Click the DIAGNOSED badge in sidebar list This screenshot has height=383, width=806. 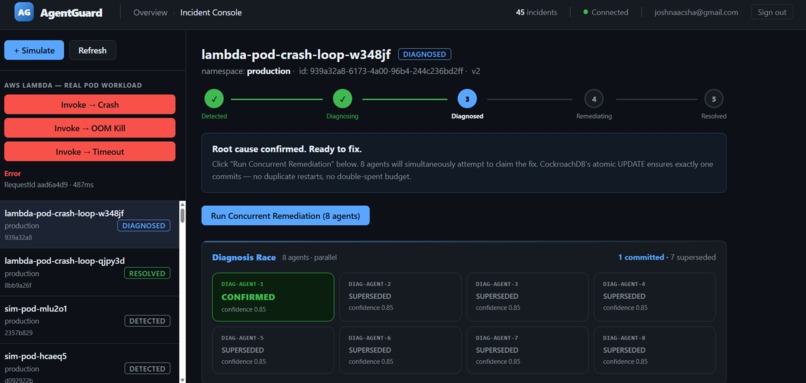(144, 226)
